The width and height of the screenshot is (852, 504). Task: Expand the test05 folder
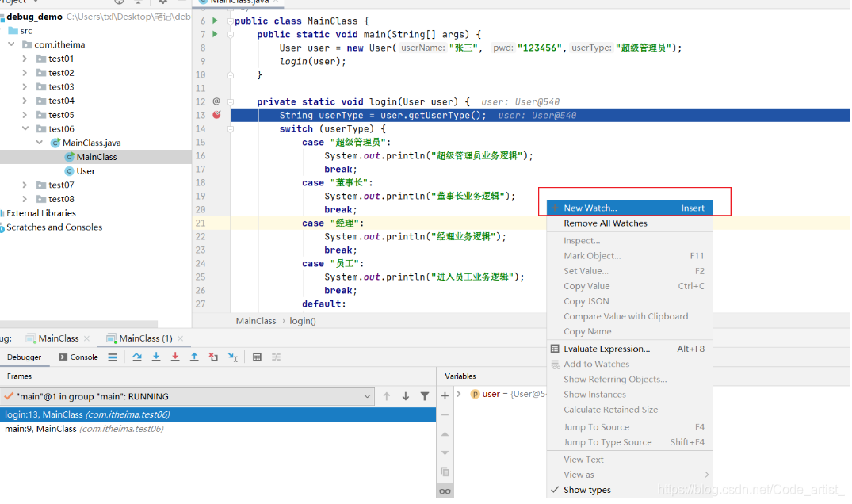point(25,115)
